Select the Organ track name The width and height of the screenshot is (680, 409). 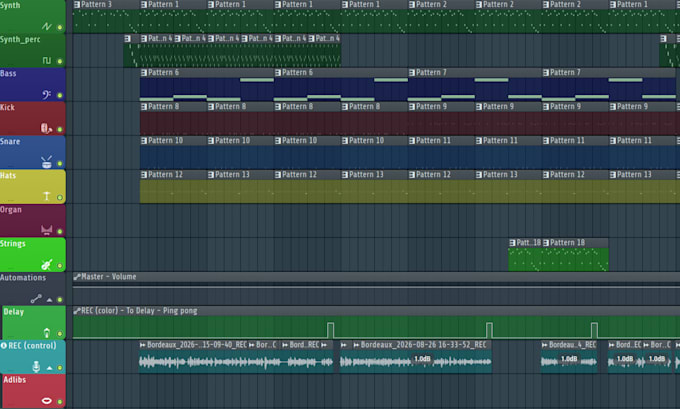[x=11, y=210]
